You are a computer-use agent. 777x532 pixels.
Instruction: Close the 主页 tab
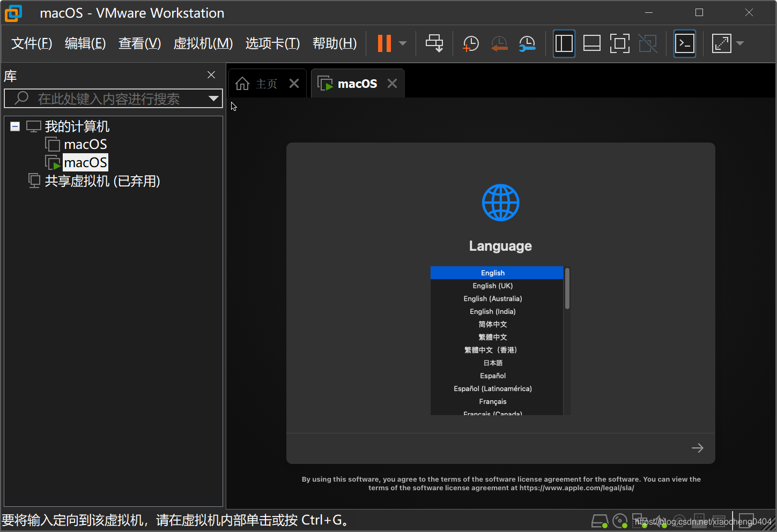[294, 84]
